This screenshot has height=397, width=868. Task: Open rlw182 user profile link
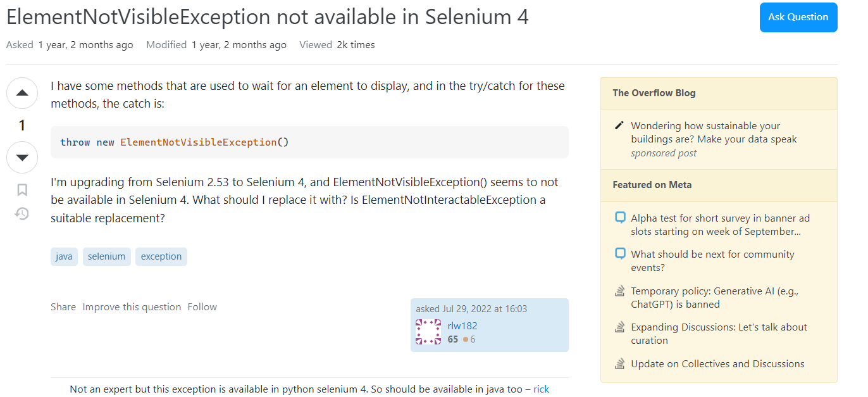point(462,326)
